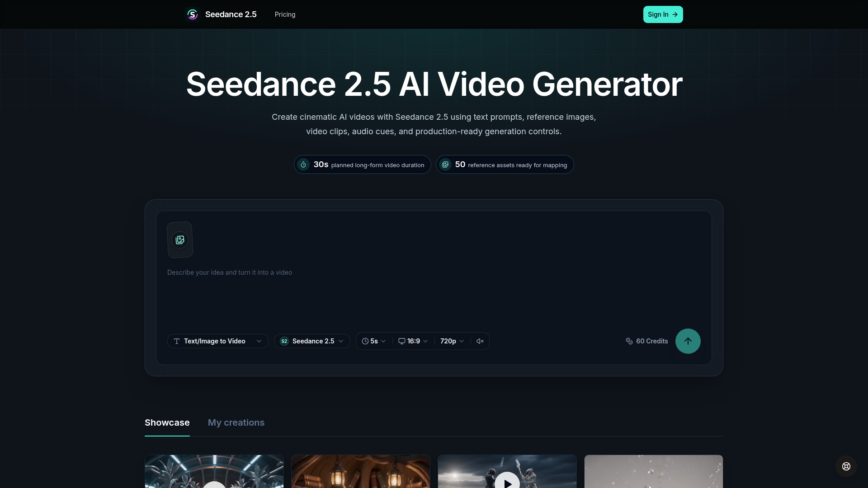This screenshot has height=488, width=868.
Task: Submit the prompt with the up-arrow button
Action: pos(688,341)
